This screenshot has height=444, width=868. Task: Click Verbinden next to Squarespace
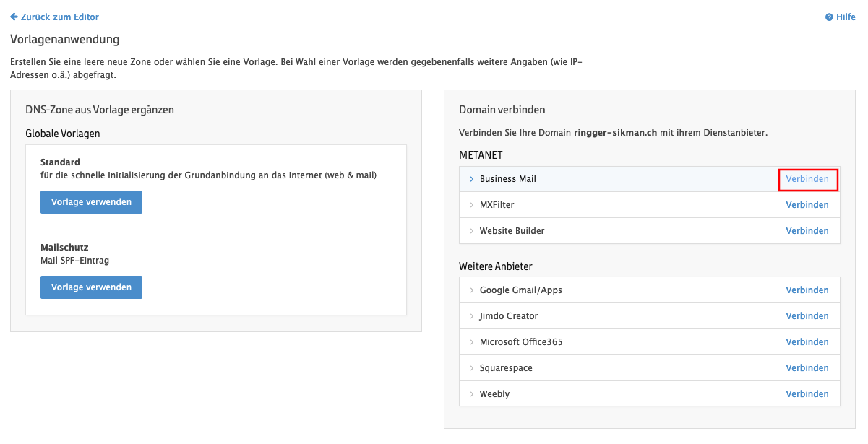click(807, 368)
